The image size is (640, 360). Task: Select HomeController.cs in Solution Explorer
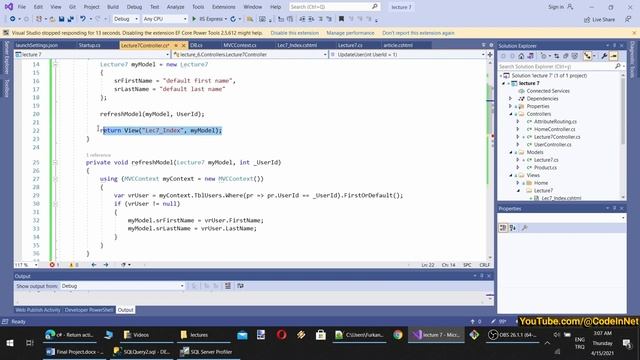click(554, 129)
